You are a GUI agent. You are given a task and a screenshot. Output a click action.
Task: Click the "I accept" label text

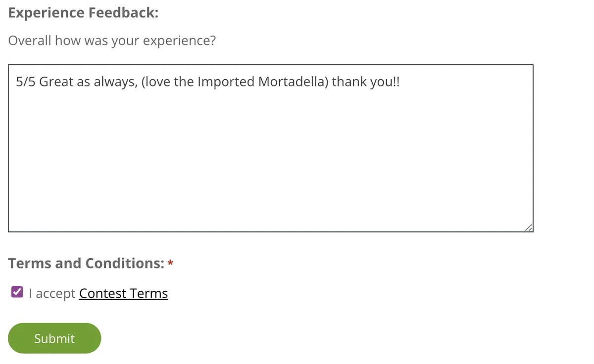pos(52,293)
